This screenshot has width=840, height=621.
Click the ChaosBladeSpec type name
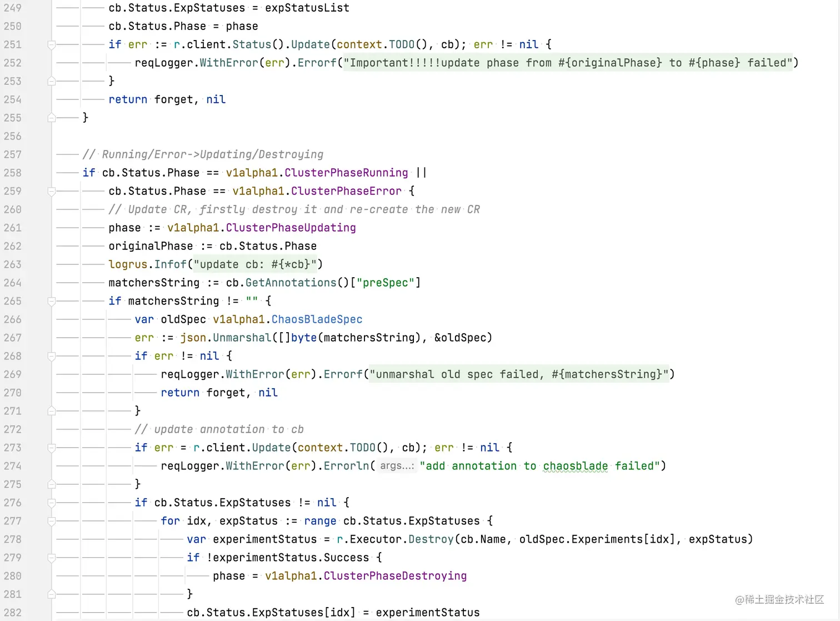(x=317, y=319)
